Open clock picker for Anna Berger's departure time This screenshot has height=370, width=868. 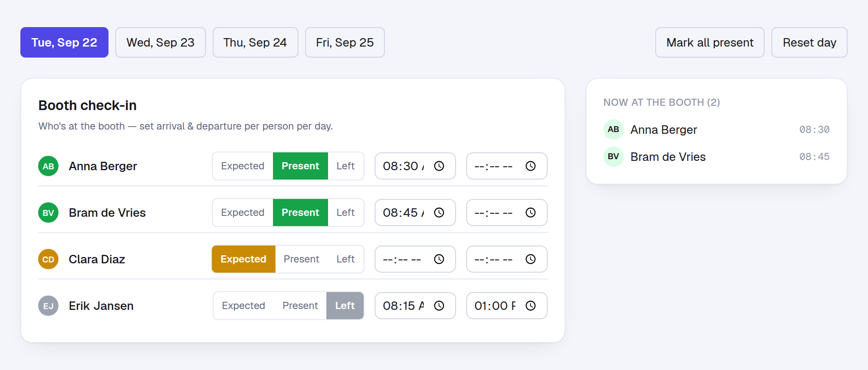click(531, 166)
